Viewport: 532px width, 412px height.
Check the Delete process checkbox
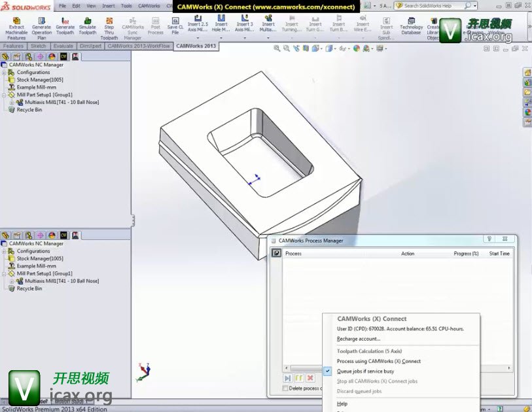pos(285,388)
